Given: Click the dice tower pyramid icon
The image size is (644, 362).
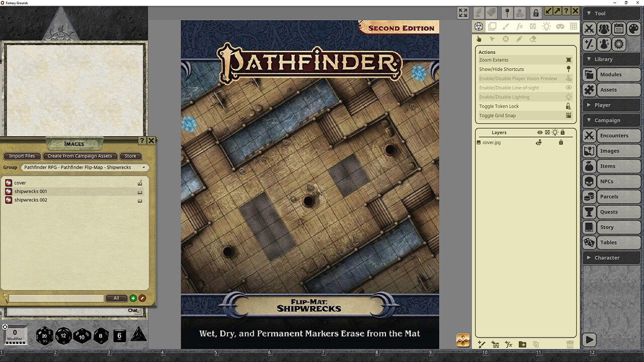Looking at the screenshot, I should point(139,334).
